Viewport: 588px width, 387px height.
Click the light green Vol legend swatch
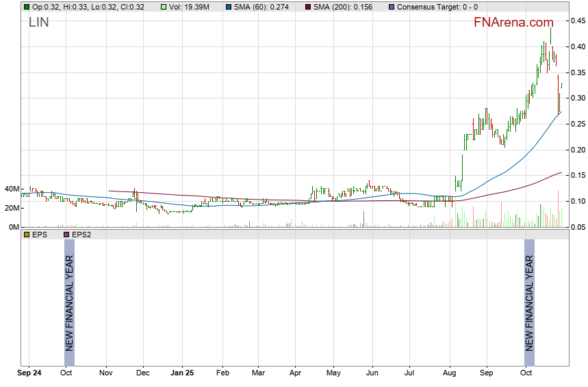tap(162, 7)
